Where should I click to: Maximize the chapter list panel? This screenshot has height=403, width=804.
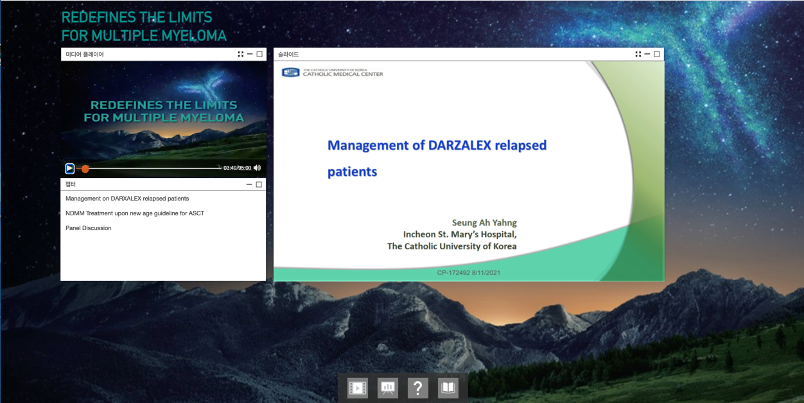point(259,184)
